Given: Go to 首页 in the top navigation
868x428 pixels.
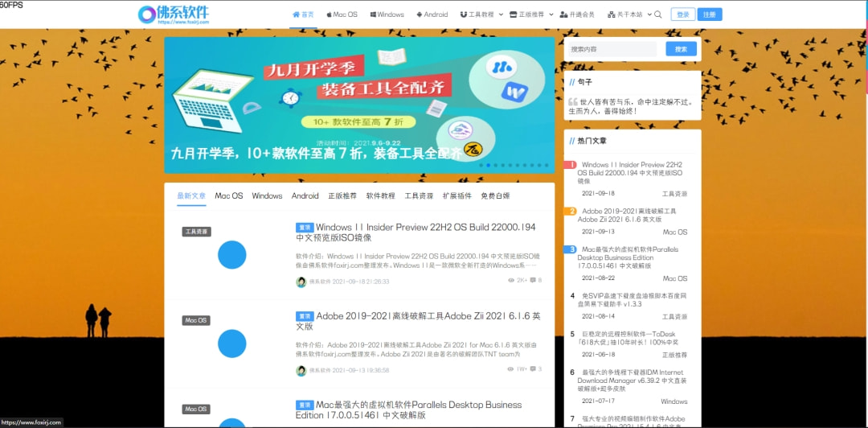Looking at the screenshot, I should 303,14.
